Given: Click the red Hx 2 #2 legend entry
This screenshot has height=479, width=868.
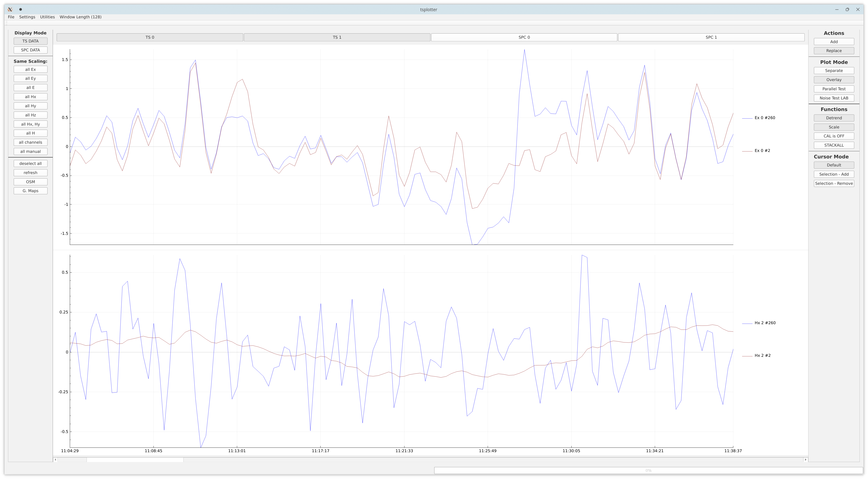Looking at the screenshot, I should [x=762, y=355].
